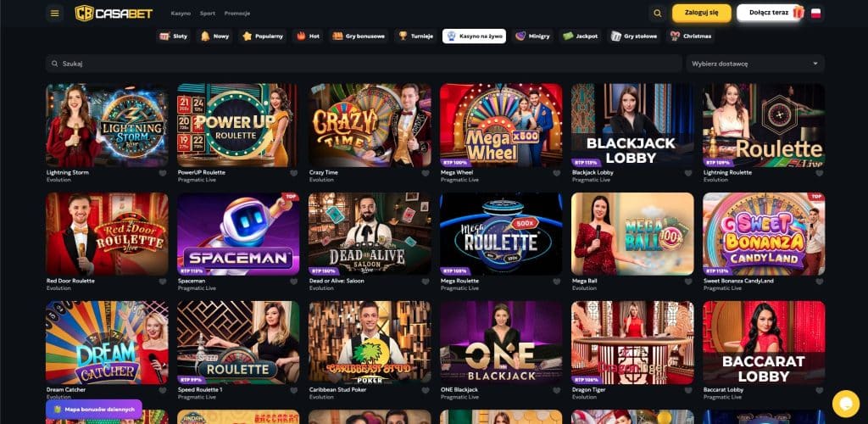Image resolution: width=868 pixels, height=424 pixels.
Task: Click the CasaBet logo
Action: pos(114,14)
